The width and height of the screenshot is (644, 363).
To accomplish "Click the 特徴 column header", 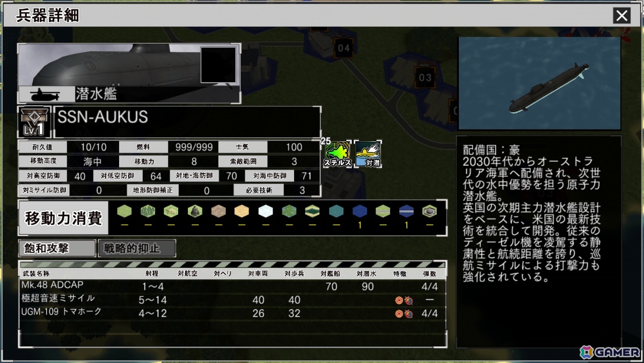I will [400, 274].
